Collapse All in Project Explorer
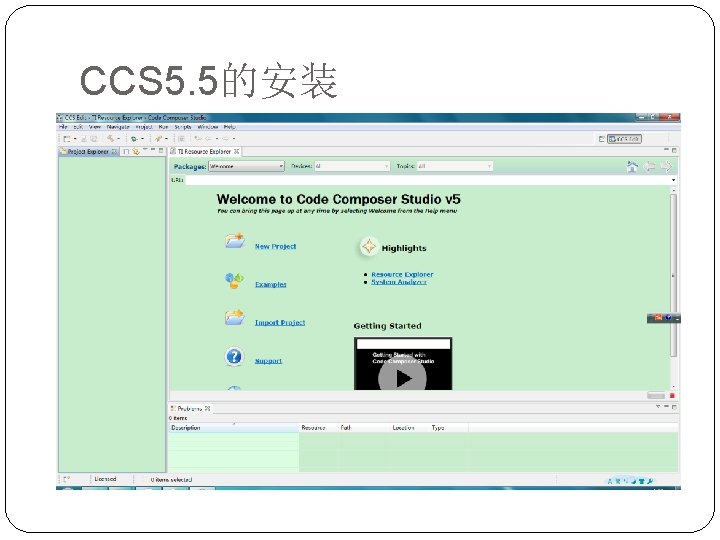This screenshot has height=540, width=720. tap(126, 151)
